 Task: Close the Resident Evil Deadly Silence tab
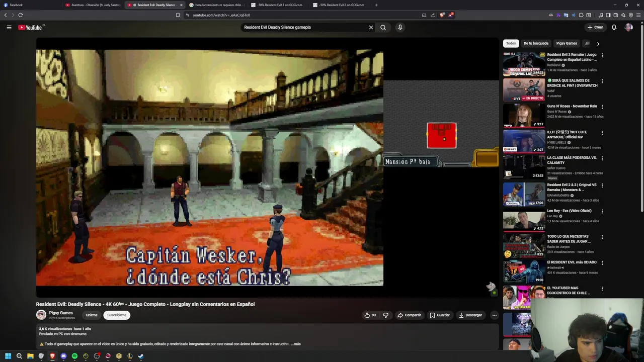coord(181,5)
